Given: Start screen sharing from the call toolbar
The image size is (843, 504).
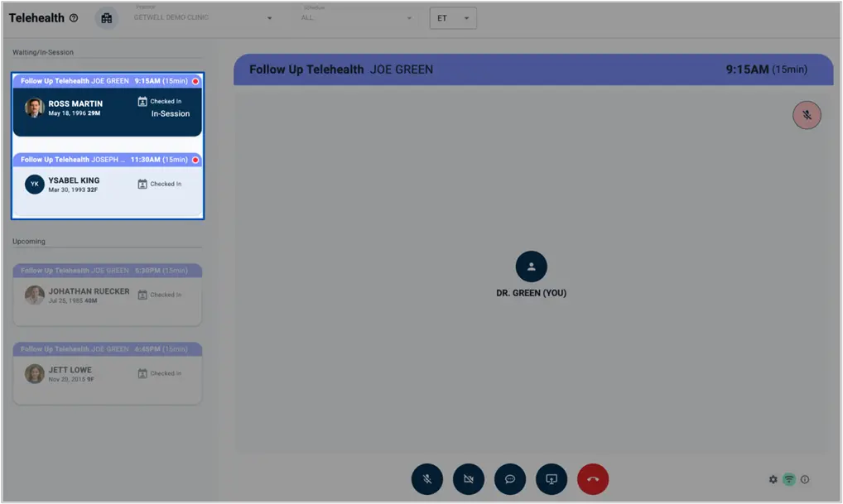Looking at the screenshot, I should 552,478.
